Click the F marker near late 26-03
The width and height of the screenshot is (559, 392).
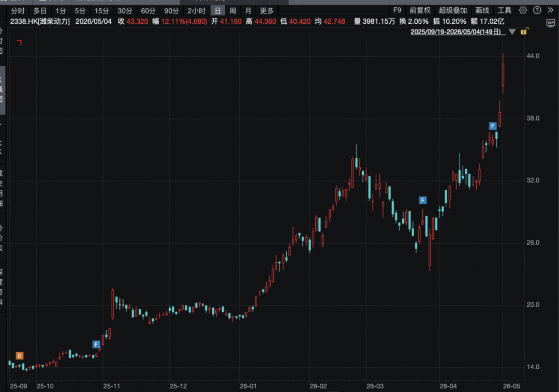pyautogui.click(x=422, y=200)
